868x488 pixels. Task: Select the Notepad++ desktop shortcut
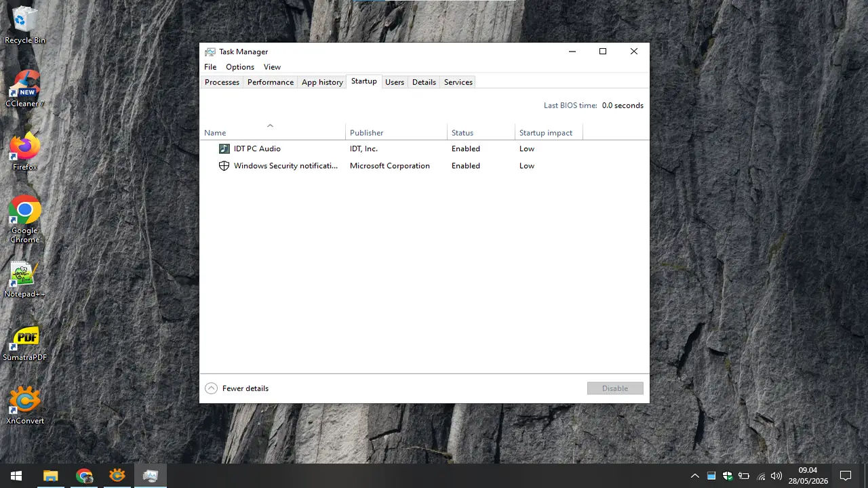tap(25, 279)
